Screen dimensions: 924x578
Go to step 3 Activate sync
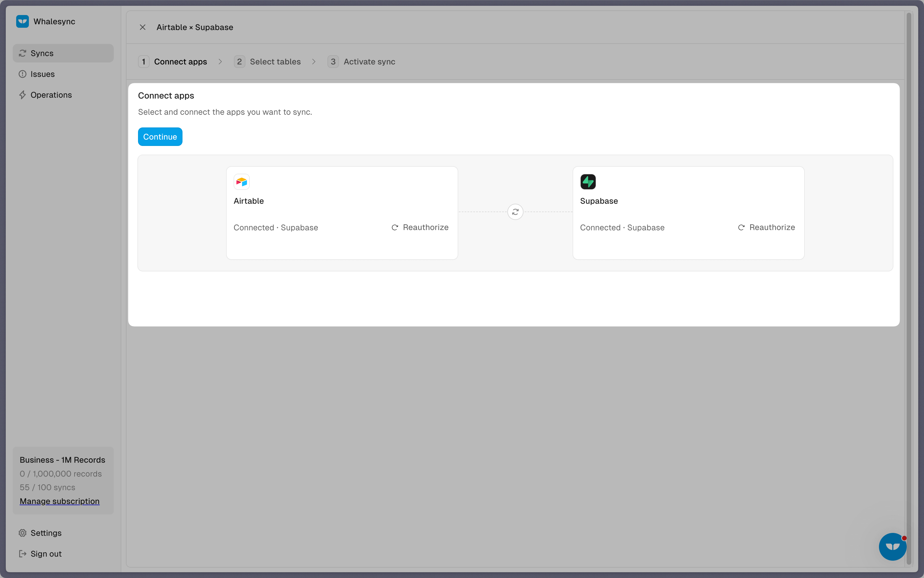pos(361,62)
